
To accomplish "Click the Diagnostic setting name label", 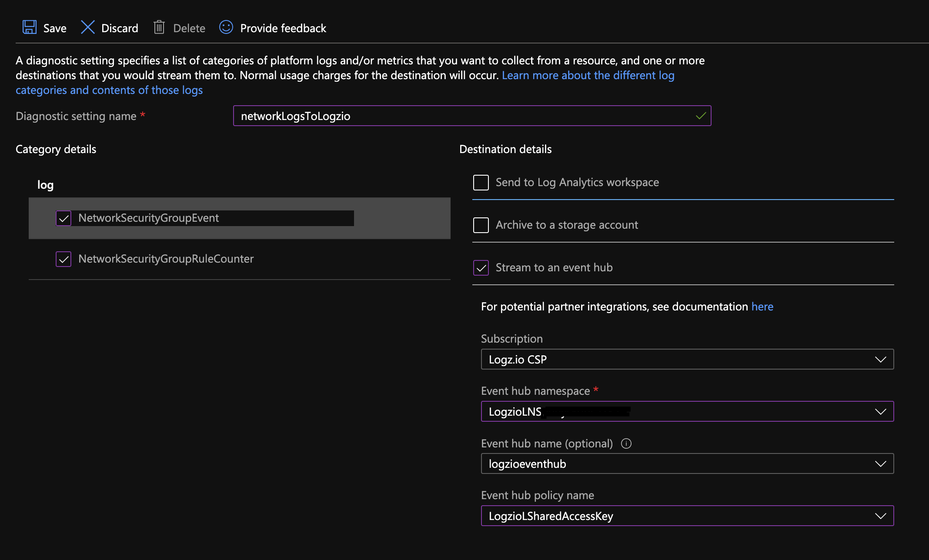I will tap(76, 116).
